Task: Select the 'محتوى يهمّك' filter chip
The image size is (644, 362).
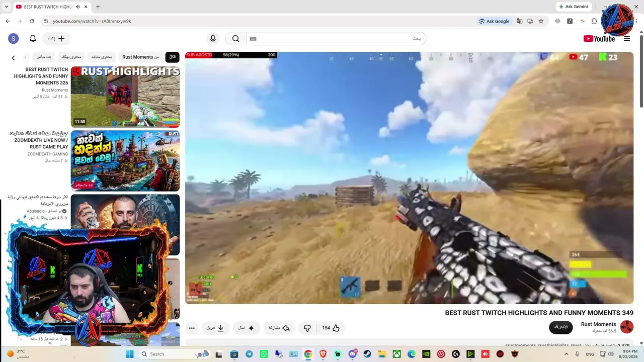Action: pos(71,57)
